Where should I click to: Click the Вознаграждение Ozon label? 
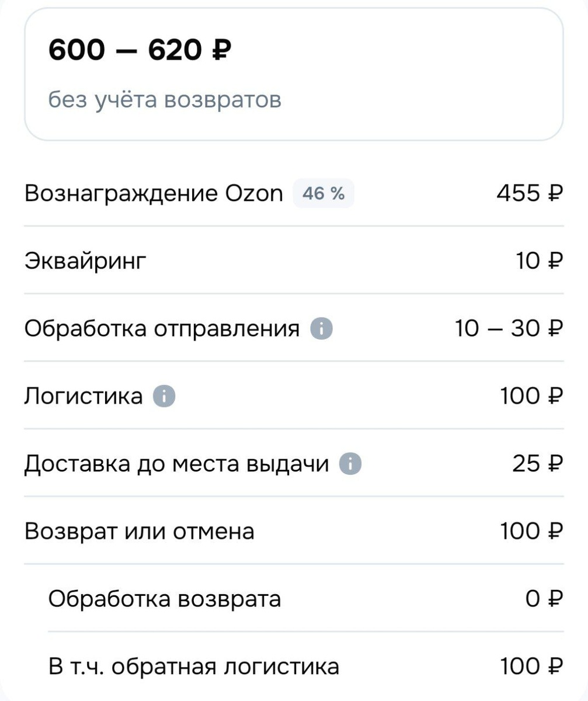(x=154, y=193)
